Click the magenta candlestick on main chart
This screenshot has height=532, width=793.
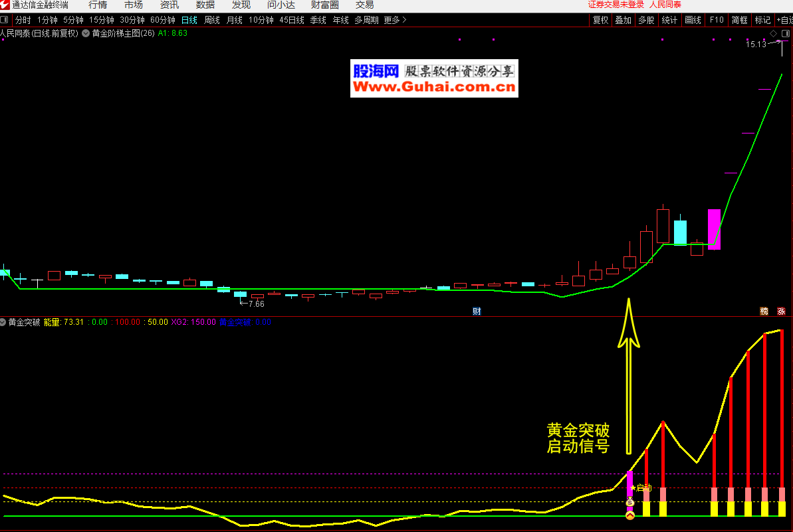point(714,229)
